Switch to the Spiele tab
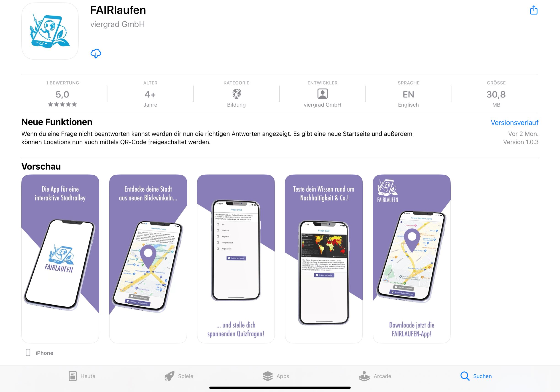 [x=179, y=376]
